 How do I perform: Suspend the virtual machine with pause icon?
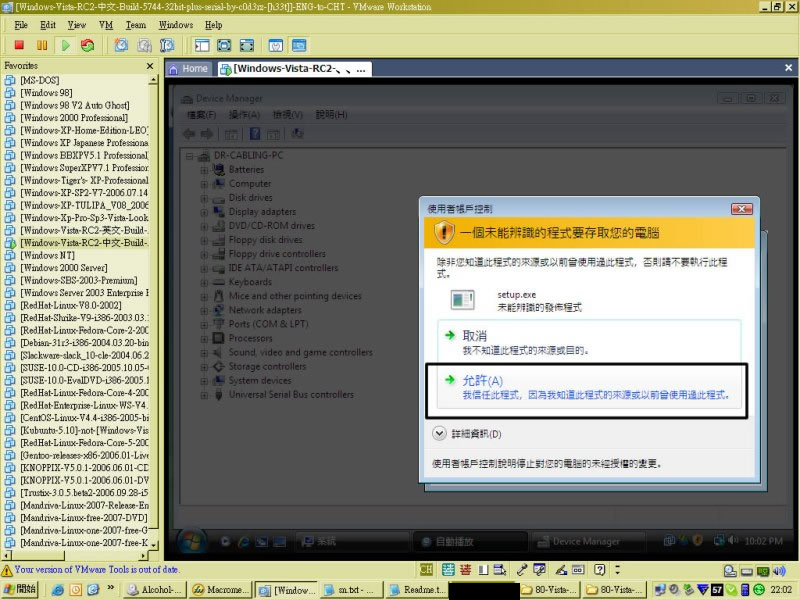tap(42, 45)
